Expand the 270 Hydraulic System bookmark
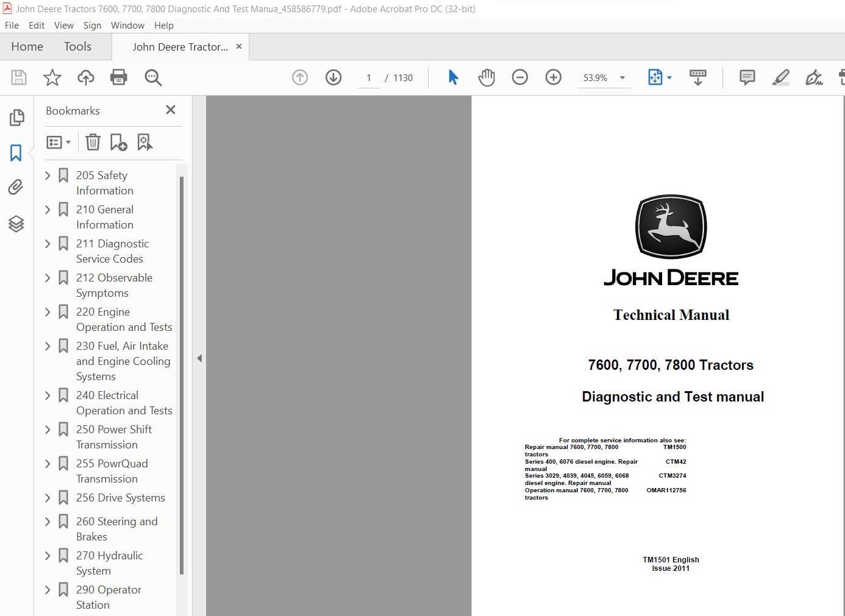 [48, 556]
